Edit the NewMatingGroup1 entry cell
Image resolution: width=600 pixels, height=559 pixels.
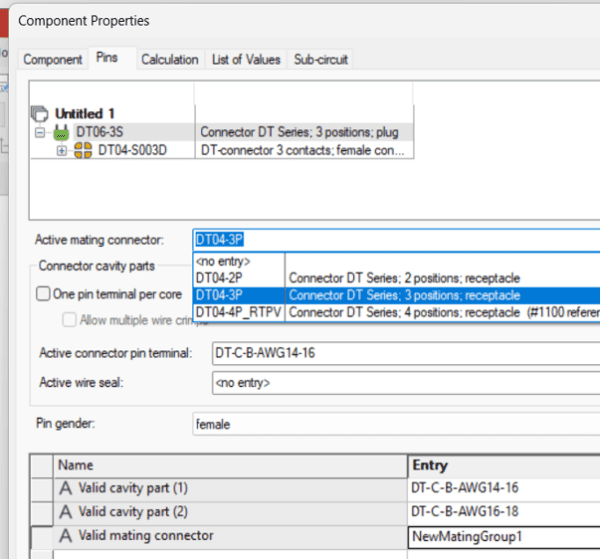[x=500, y=537]
